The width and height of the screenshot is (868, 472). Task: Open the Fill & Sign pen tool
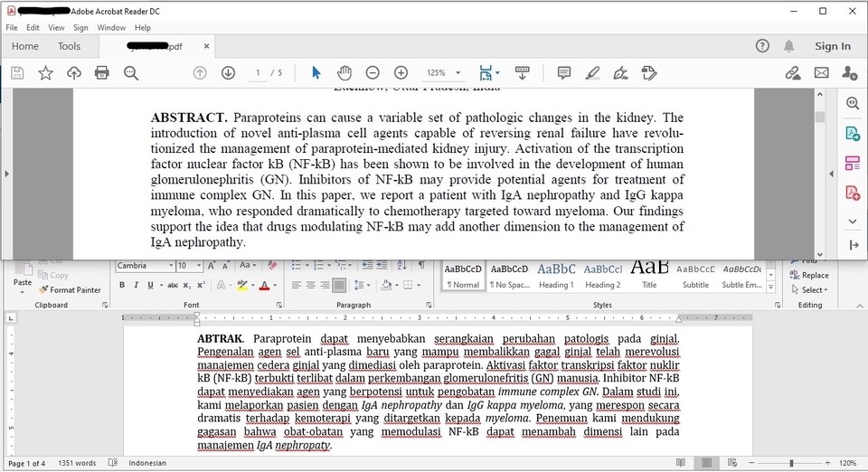click(620, 73)
